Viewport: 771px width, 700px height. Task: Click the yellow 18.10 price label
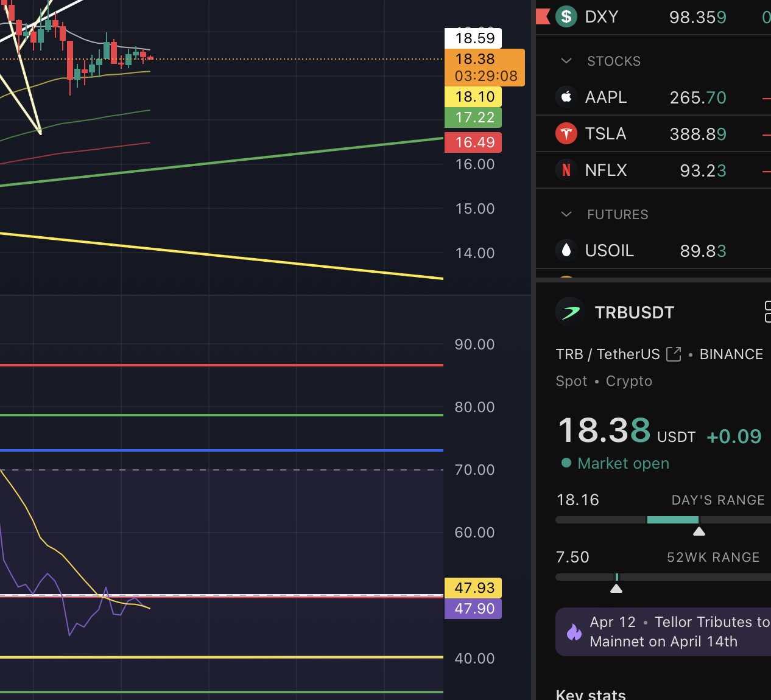pyautogui.click(x=474, y=97)
